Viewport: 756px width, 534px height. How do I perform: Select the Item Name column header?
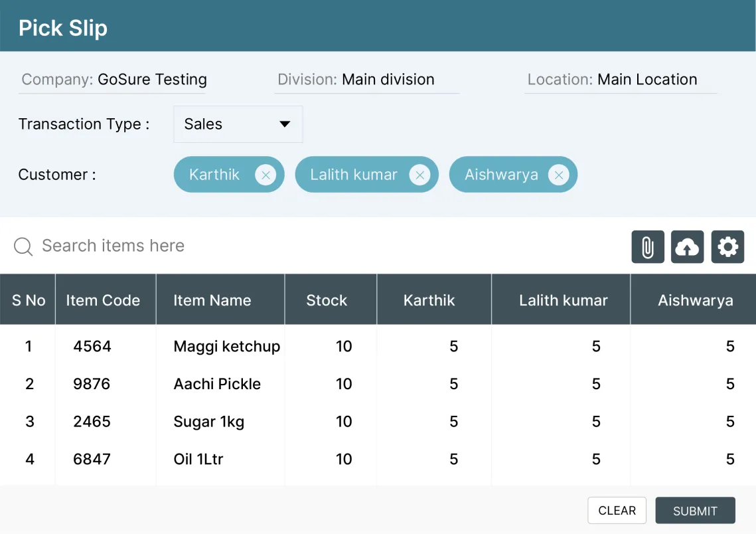point(212,300)
